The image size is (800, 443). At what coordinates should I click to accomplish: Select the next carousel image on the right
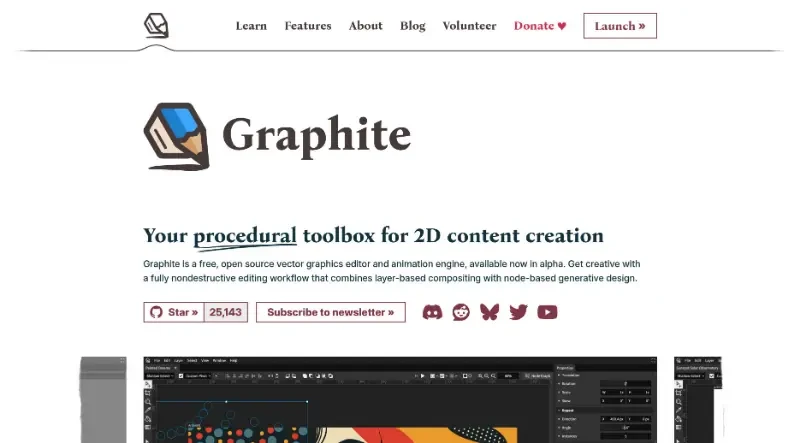[x=699, y=399]
